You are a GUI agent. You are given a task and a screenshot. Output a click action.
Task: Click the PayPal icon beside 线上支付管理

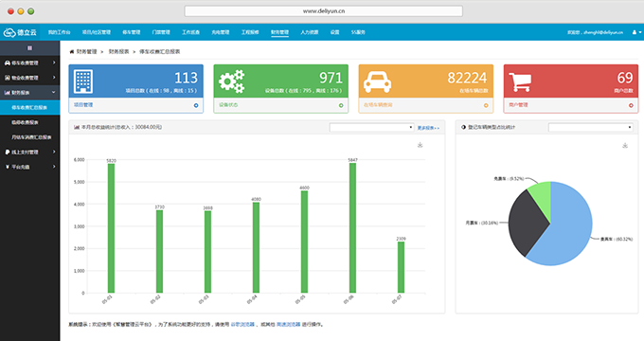[x=7, y=152]
